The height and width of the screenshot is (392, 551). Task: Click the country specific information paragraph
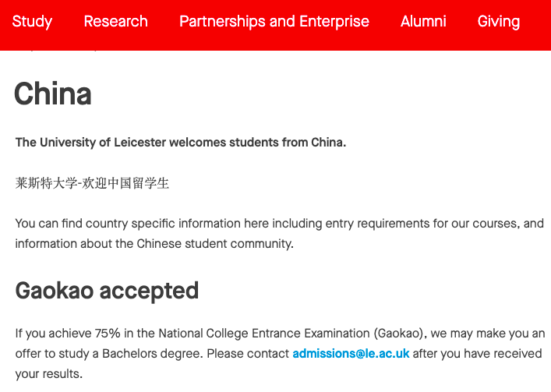tap(279, 233)
